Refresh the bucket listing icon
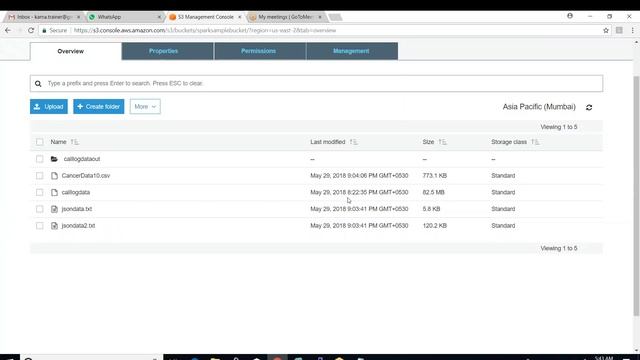This screenshot has width=640, height=360. point(589,107)
